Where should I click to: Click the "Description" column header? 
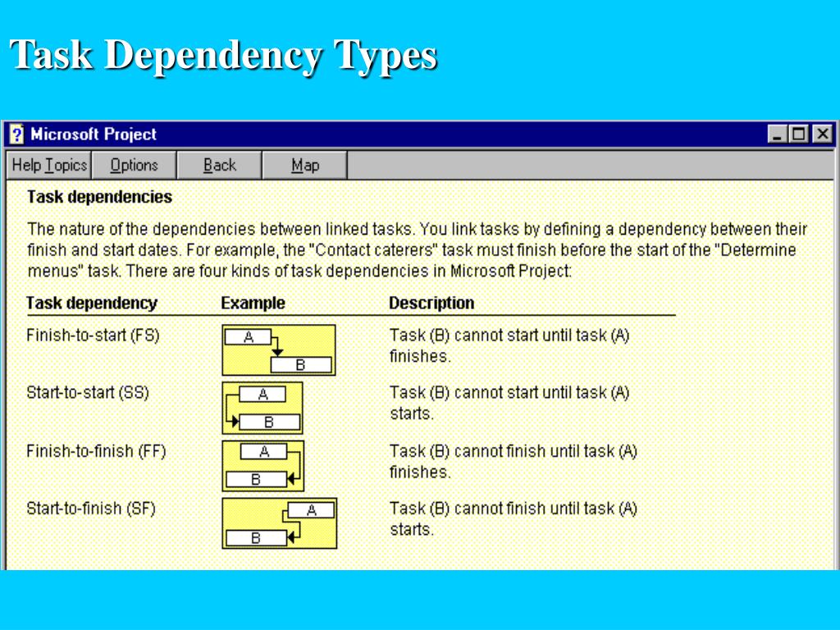point(431,303)
